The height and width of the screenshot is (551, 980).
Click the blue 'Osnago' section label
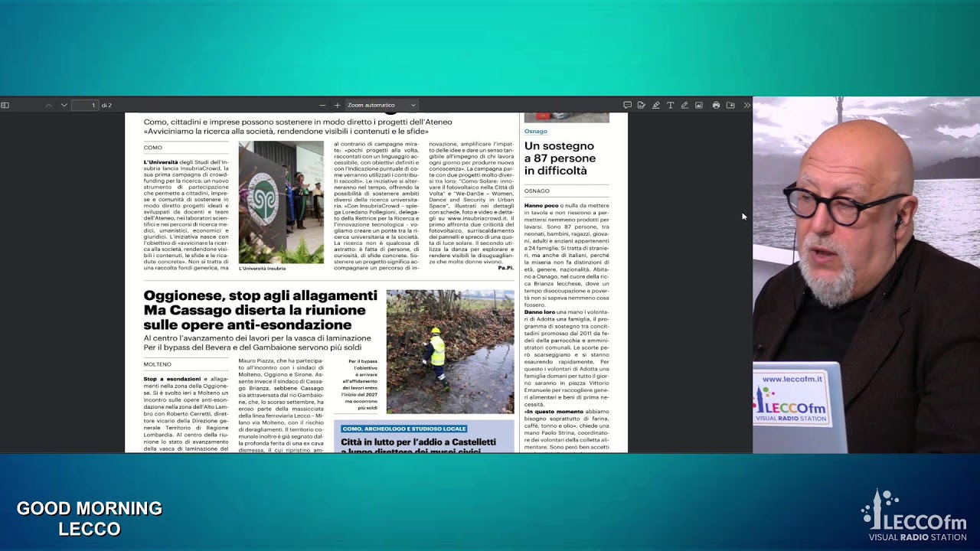coord(536,132)
